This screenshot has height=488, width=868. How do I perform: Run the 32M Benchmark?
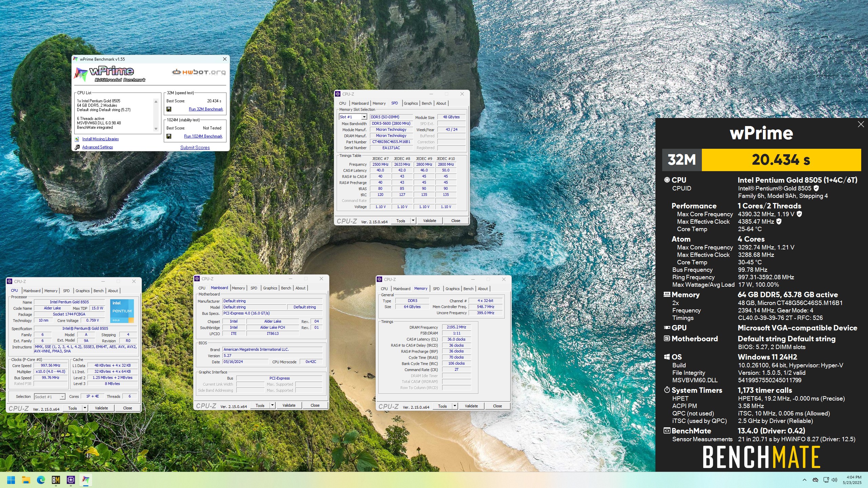pos(206,109)
